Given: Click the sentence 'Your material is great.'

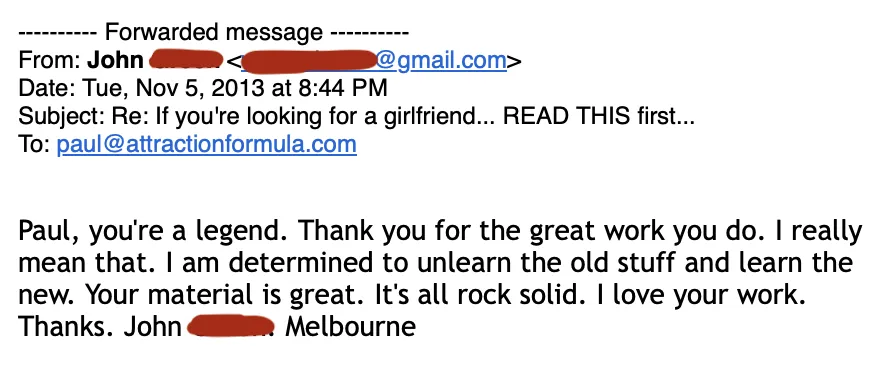Looking at the screenshot, I should (225, 295).
